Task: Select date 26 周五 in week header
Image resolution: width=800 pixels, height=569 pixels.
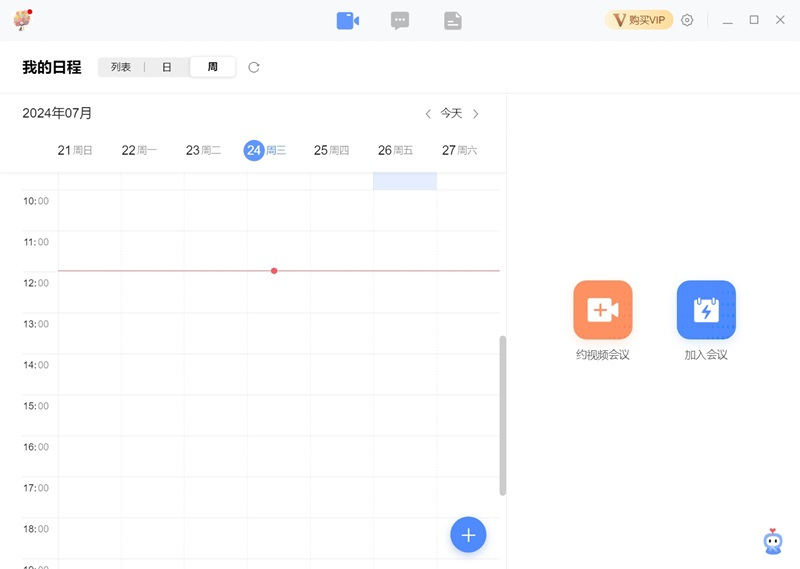Action: [x=395, y=150]
